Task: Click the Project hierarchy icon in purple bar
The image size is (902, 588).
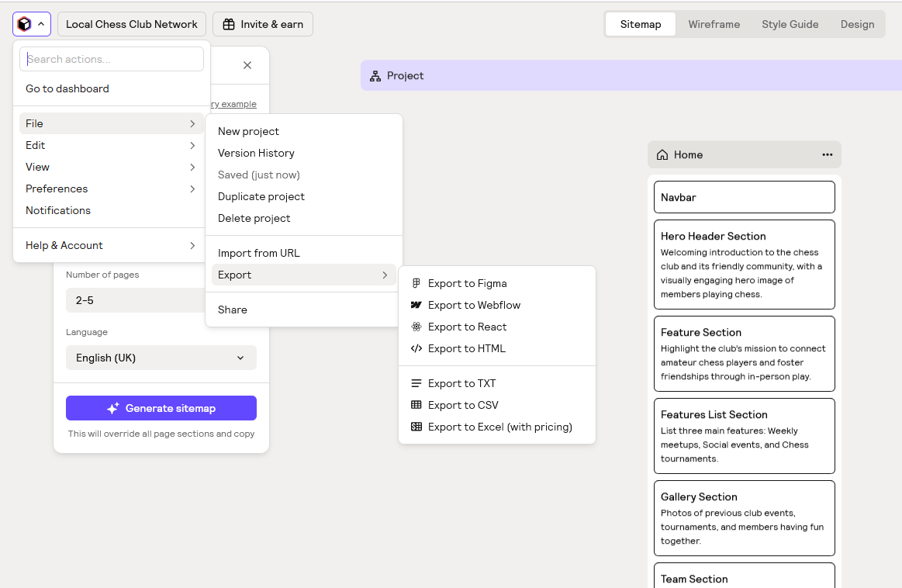Action: 375,75
